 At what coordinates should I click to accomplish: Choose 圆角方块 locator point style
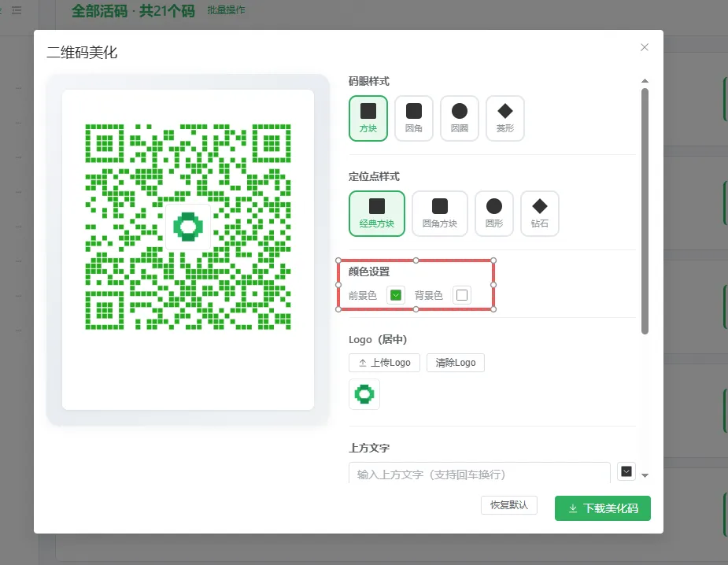click(440, 213)
